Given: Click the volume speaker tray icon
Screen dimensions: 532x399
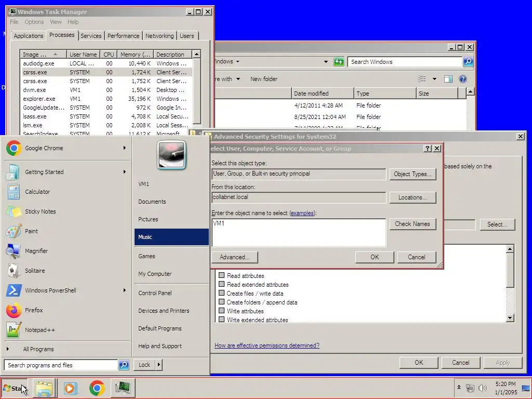Looking at the screenshot, I should [x=482, y=388].
